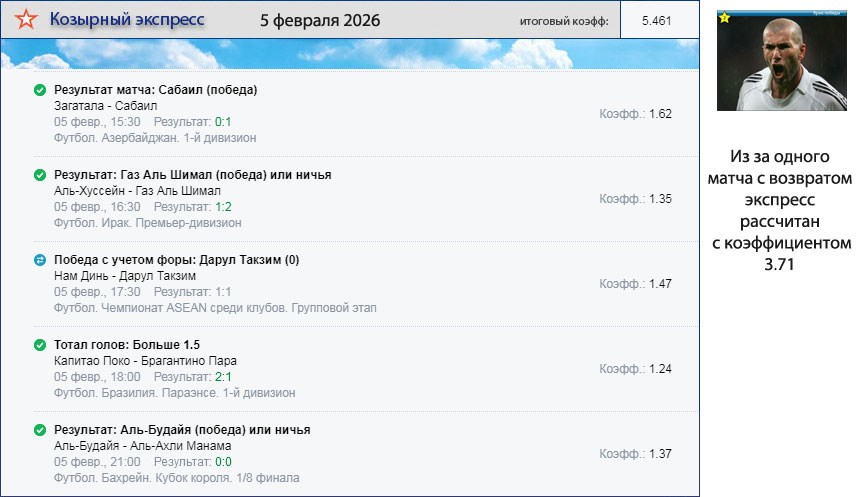Open the Аль-Хуссейн - Газ Аль Шимал match
Image resolution: width=864 pixels, height=497 pixels.
[x=137, y=191]
